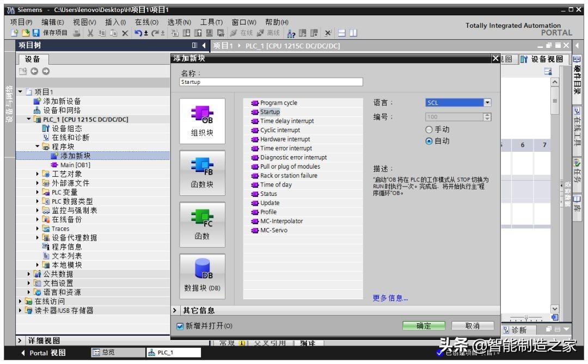Expand the PLC 变量 tree node
The width and height of the screenshot is (588, 364).
click(37, 192)
